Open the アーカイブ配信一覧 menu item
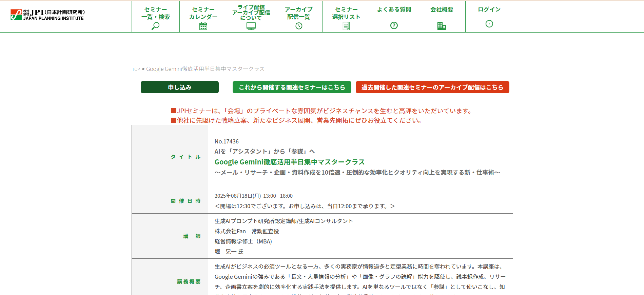Screen dimensions: 644x295 299,17
